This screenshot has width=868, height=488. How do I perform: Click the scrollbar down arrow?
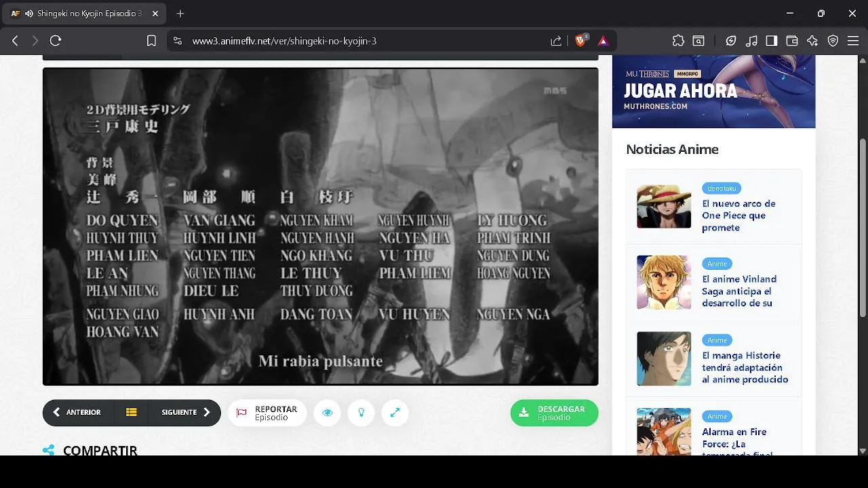click(x=863, y=450)
